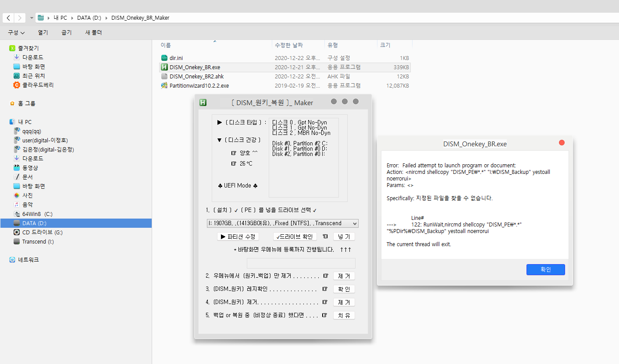Click the CD 드라이브 (G:) disc icon
The image size is (619, 364).
[x=17, y=232]
